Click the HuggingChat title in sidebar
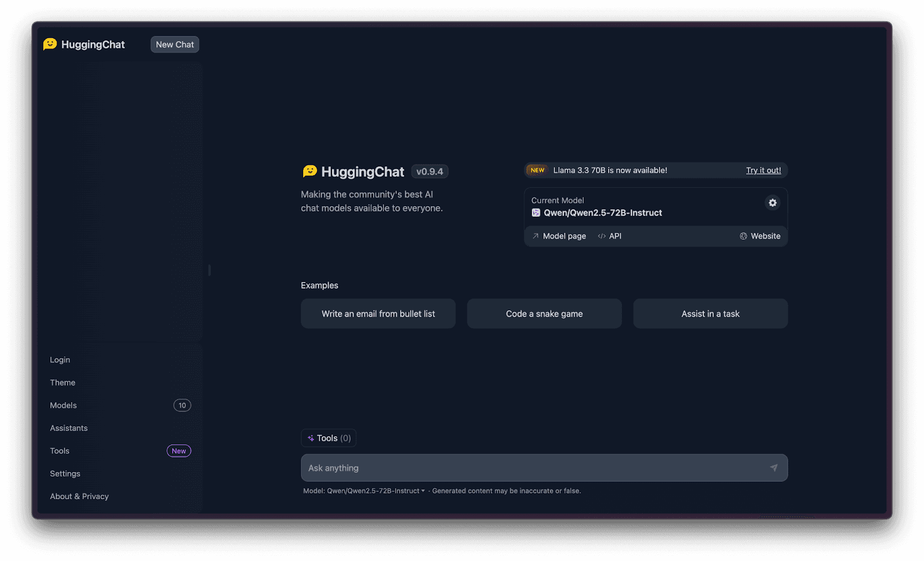 [93, 44]
